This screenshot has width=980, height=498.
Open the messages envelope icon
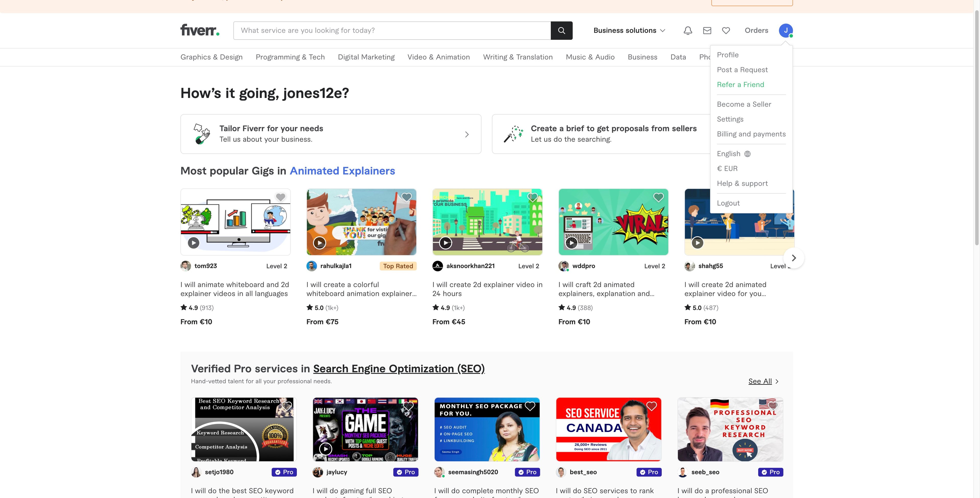coord(707,30)
